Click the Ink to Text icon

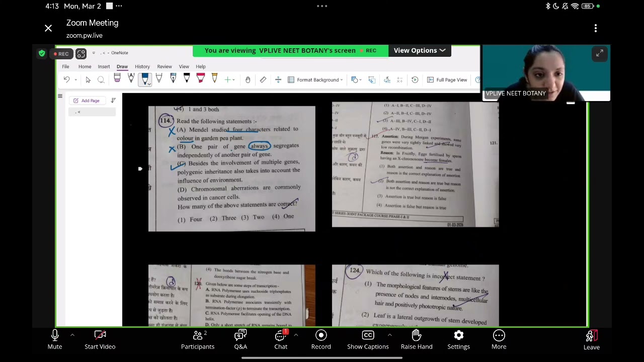tap(387, 79)
